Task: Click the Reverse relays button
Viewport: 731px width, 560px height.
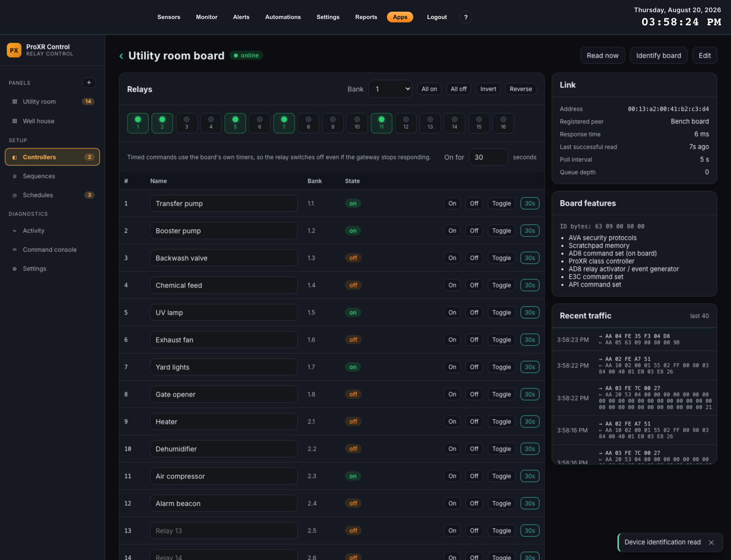Action: (x=521, y=89)
